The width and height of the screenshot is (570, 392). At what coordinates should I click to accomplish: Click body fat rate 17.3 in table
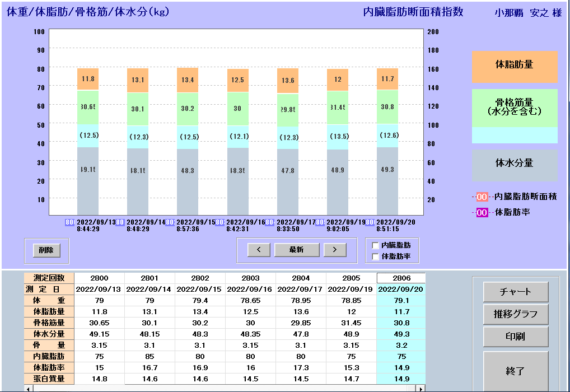click(x=301, y=367)
